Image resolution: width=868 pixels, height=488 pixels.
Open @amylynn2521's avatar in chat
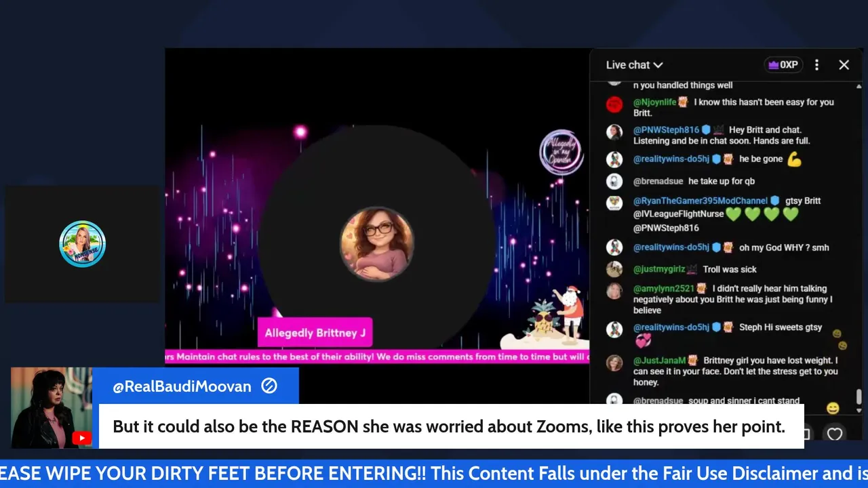click(x=614, y=291)
